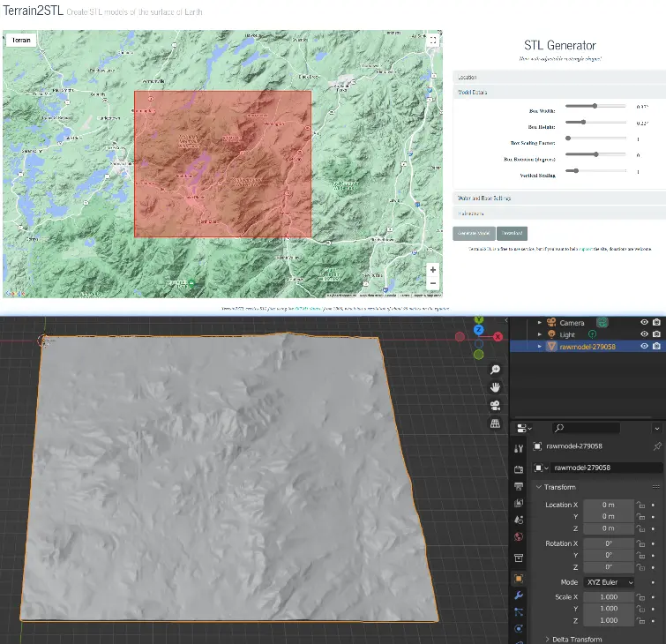Expand the rawmodel-279058 row in outliner

[540, 347]
